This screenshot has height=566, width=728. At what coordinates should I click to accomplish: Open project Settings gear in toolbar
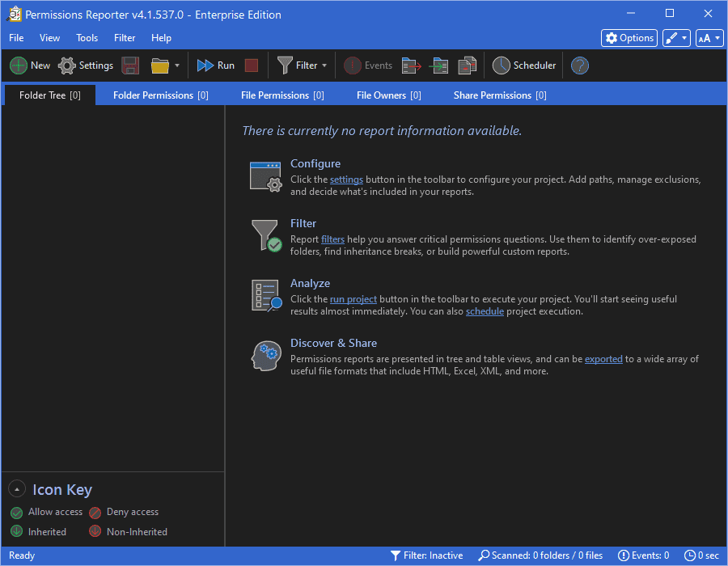(x=86, y=65)
